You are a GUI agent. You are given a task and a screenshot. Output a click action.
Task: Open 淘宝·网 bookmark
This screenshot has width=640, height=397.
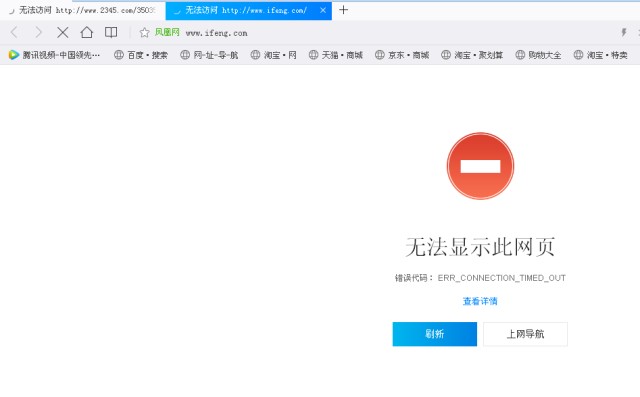[273, 55]
